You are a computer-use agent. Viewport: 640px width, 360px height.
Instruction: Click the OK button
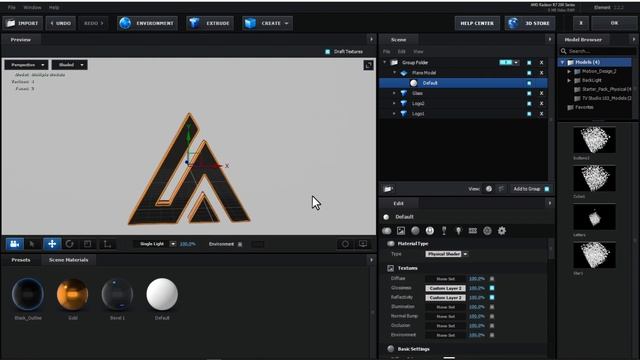(614, 24)
